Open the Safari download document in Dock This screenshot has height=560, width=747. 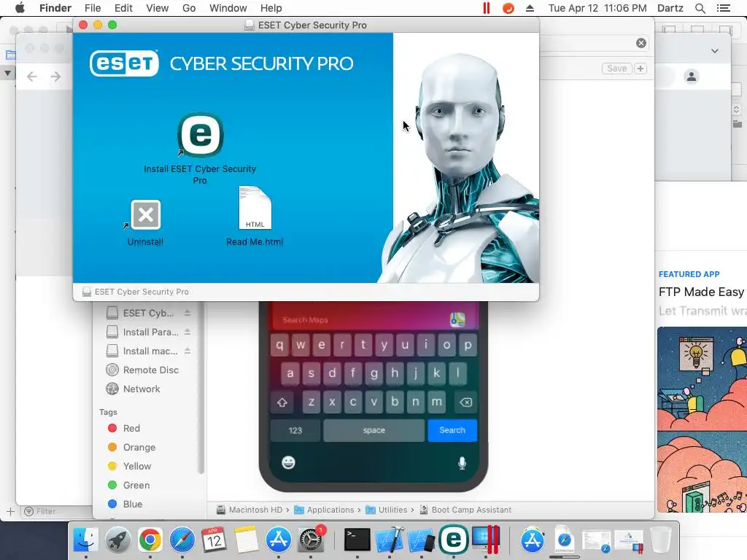pyautogui.click(x=565, y=540)
